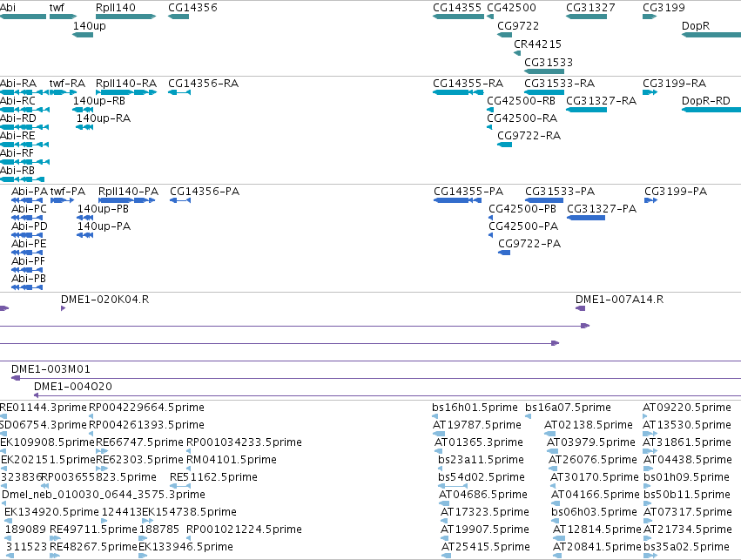Select the RE01144.3prime EST label
The width and height of the screenshot is (741, 560).
tap(44, 408)
